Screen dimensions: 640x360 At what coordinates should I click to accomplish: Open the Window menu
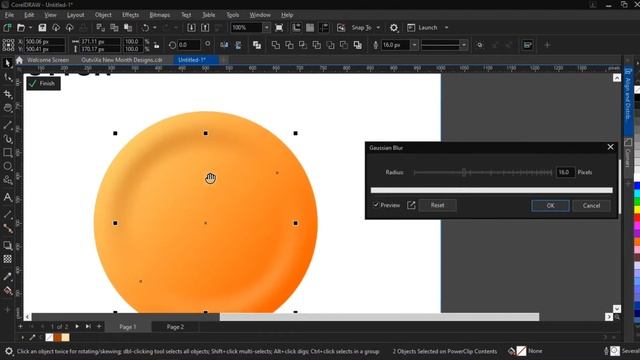coord(260,15)
